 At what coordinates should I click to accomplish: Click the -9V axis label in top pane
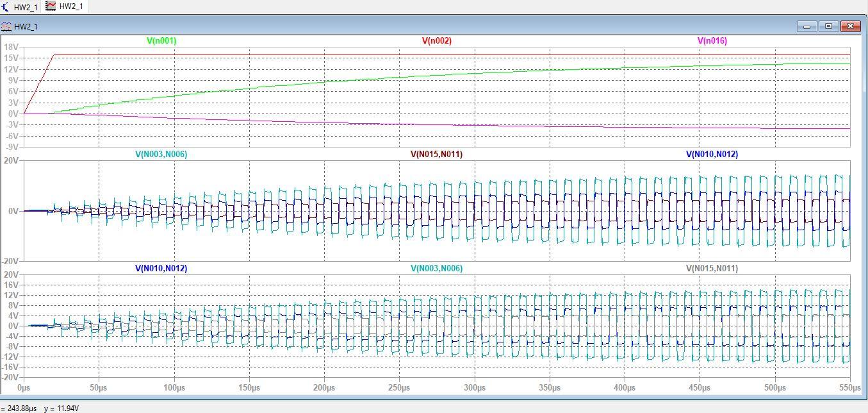click(x=11, y=147)
